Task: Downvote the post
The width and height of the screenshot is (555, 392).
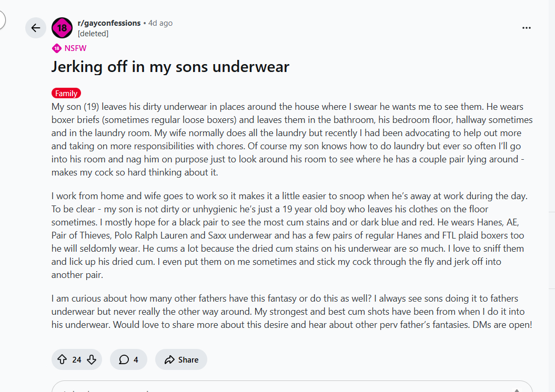Action: (x=92, y=359)
